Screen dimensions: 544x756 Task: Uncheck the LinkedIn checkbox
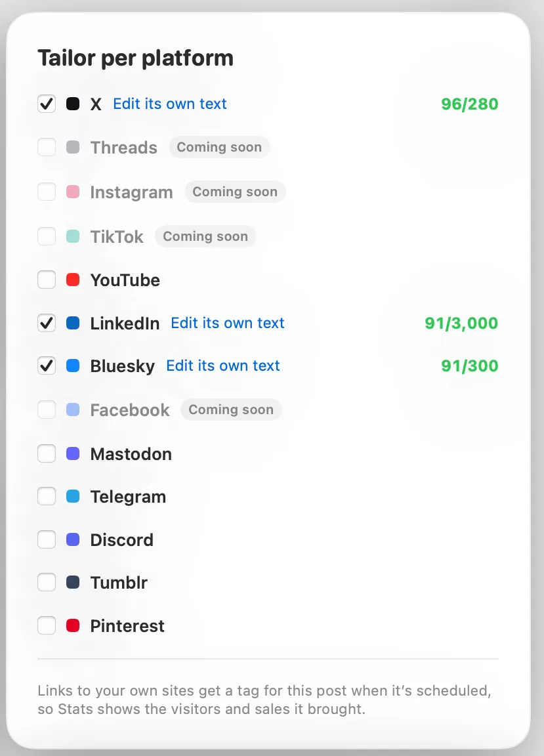coord(47,323)
